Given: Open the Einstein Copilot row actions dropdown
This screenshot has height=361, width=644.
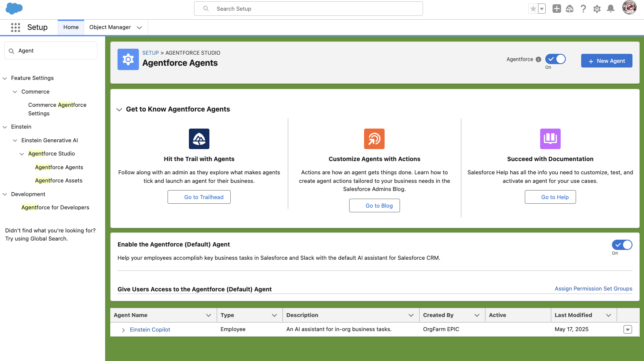Looking at the screenshot, I should [628, 329].
